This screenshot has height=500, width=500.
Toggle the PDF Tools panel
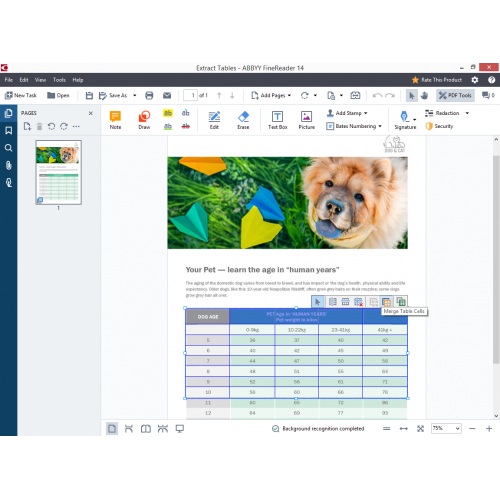click(455, 95)
